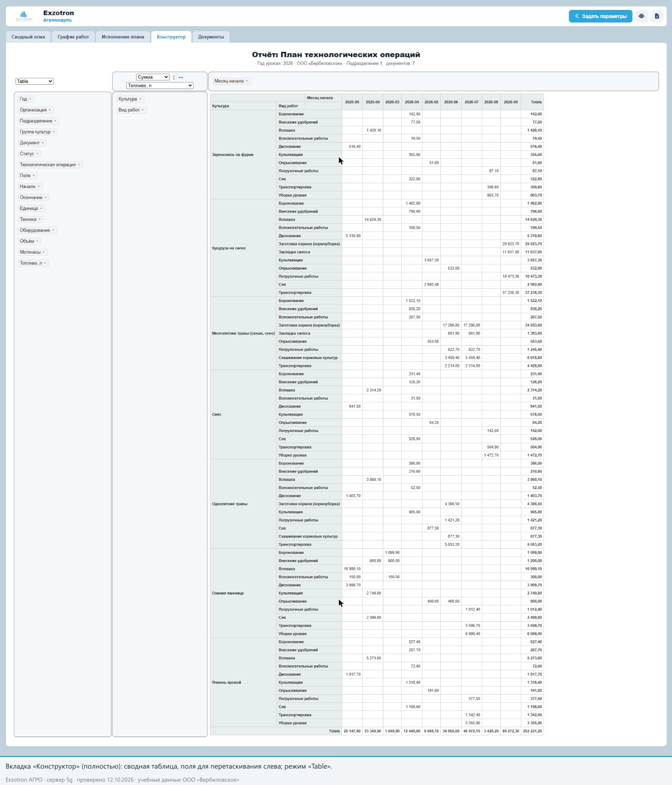Expand the Подразделение field filter
This screenshot has height=785, width=672.
click(x=56, y=121)
